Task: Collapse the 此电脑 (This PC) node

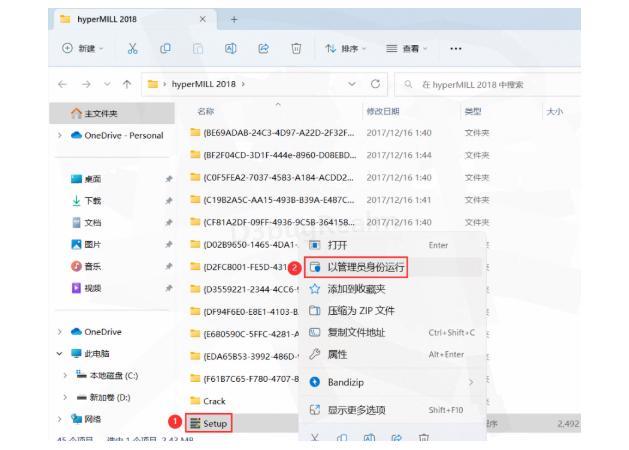Action: click(x=60, y=354)
